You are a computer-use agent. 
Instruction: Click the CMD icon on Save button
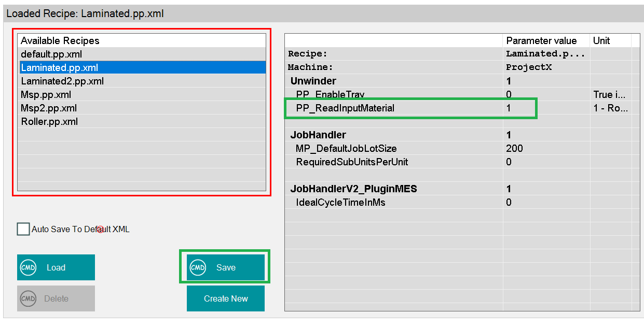[198, 267]
